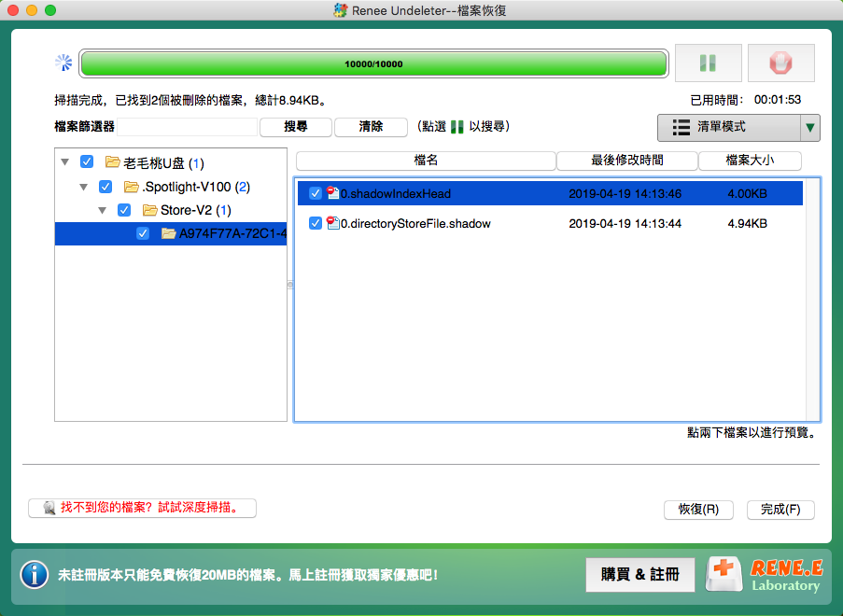Click the file list vertical scrollbar

click(812, 300)
